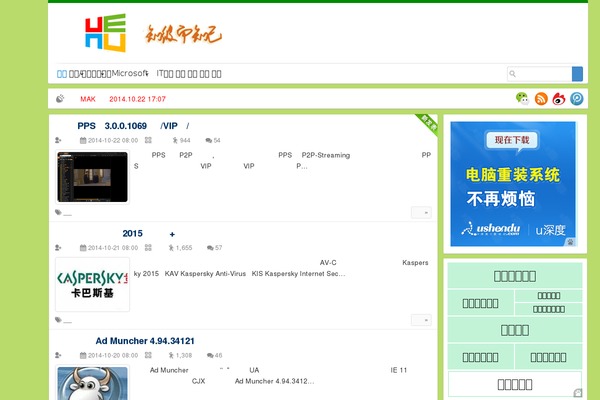Select the blue highlighted home navigation item
Image resolution: width=600 pixels, height=400 pixels.
(x=62, y=73)
